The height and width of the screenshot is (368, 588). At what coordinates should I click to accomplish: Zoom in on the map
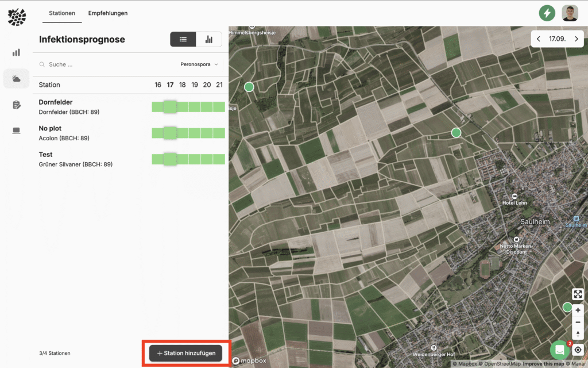click(x=578, y=310)
